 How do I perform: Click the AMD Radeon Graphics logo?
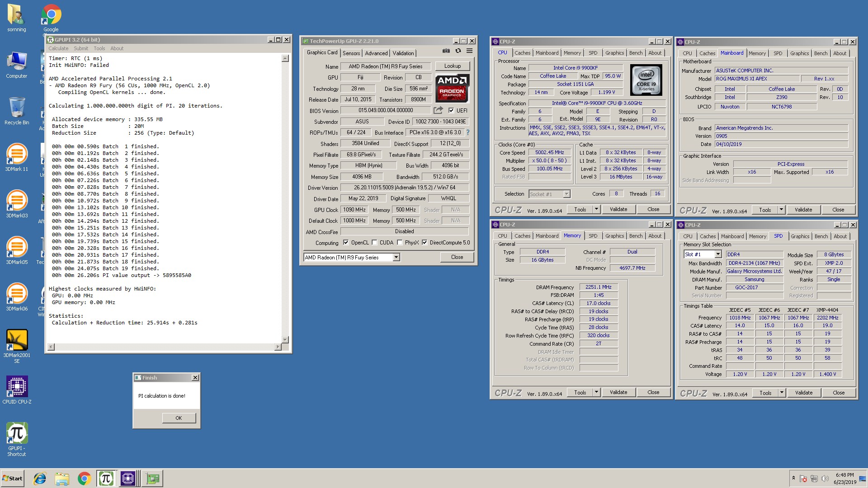click(x=452, y=89)
